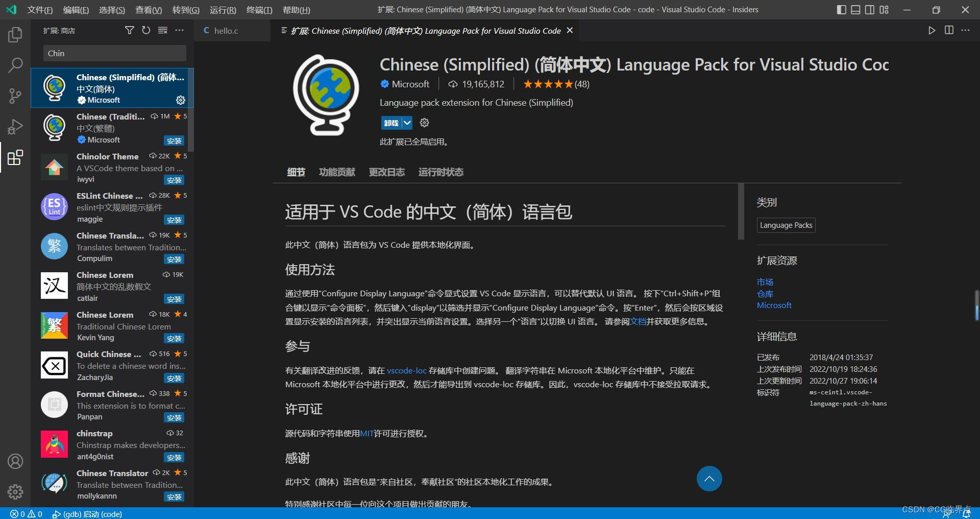Select the 更改日志 changelog tab
This screenshot has width=980, height=519.
(387, 172)
